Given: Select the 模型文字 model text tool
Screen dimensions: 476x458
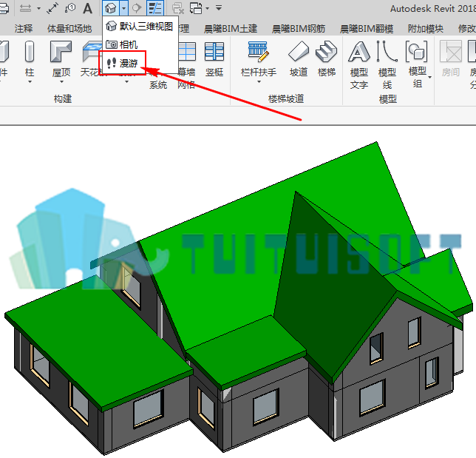Looking at the screenshot, I should coord(358,65).
